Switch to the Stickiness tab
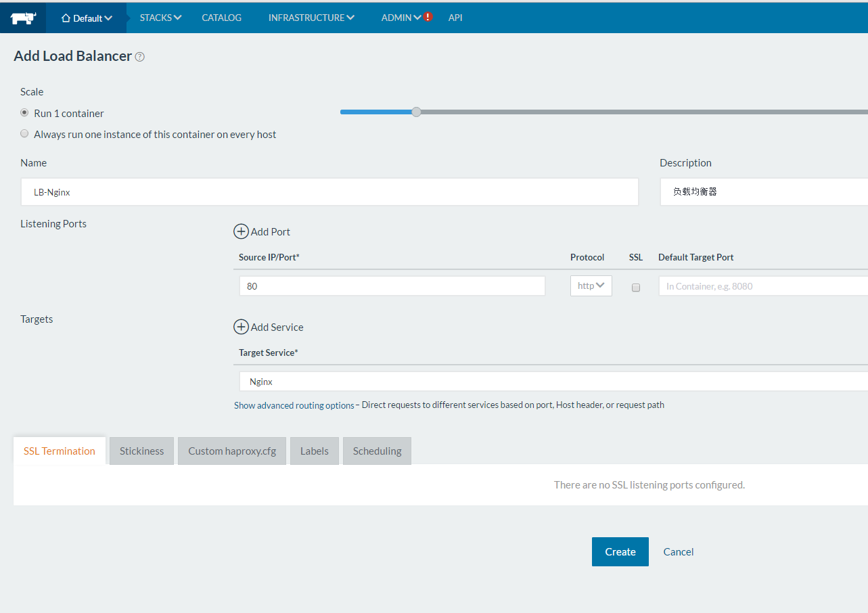The width and height of the screenshot is (868, 613). tap(141, 451)
